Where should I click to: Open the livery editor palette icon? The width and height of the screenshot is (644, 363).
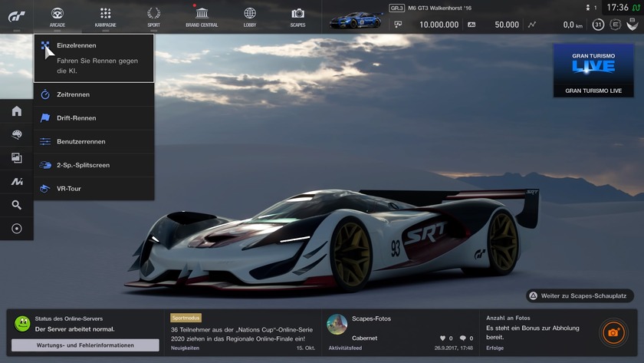click(x=17, y=134)
